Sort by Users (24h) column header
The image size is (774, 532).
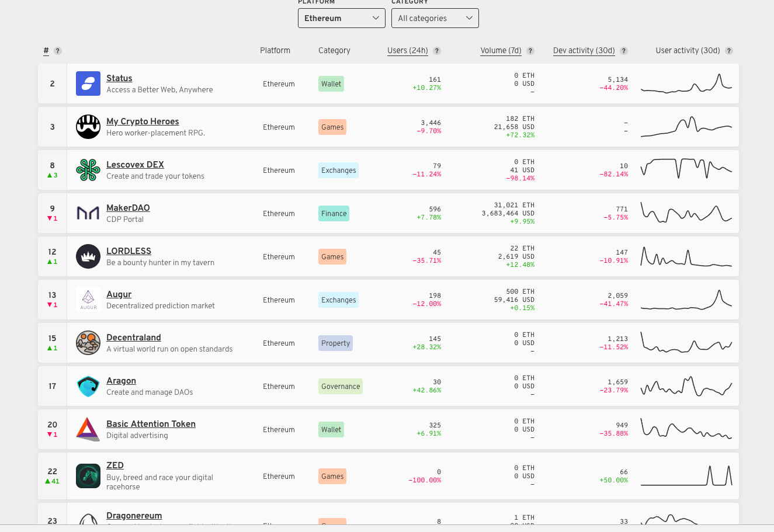(x=408, y=51)
